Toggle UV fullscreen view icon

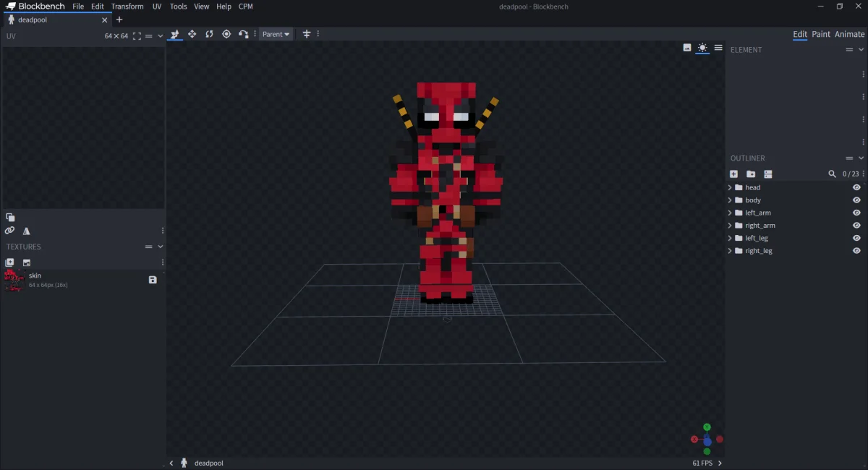pyautogui.click(x=137, y=36)
